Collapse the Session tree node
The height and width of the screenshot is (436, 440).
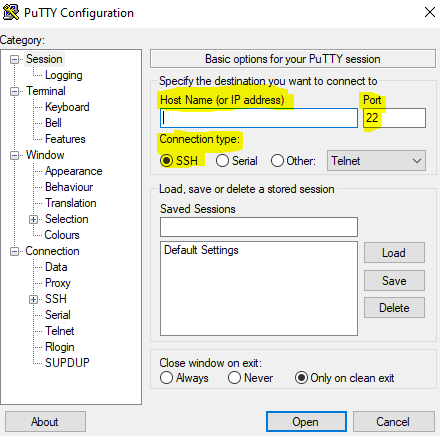pos(14,60)
